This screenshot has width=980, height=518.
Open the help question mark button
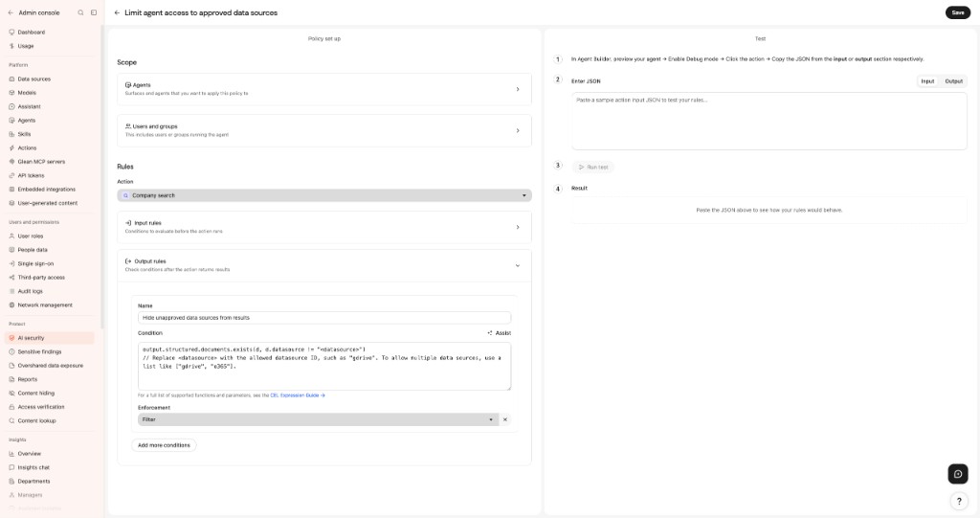pyautogui.click(x=959, y=501)
